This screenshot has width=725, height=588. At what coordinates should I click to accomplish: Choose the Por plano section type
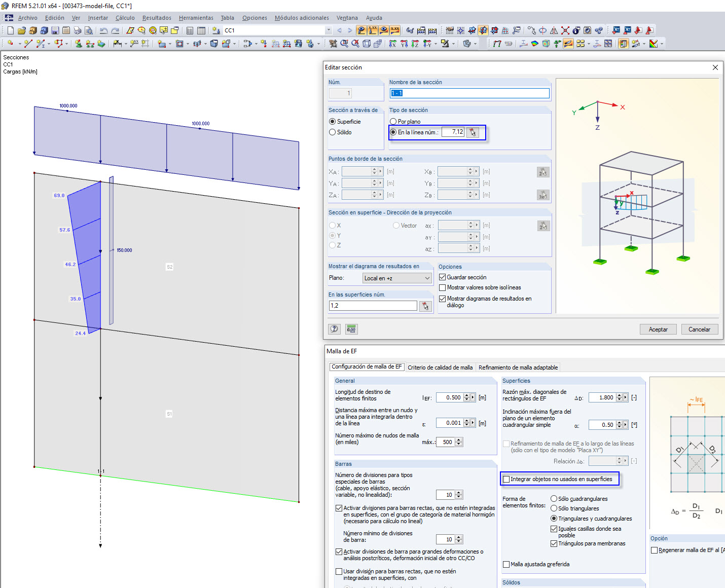coord(393,122)
